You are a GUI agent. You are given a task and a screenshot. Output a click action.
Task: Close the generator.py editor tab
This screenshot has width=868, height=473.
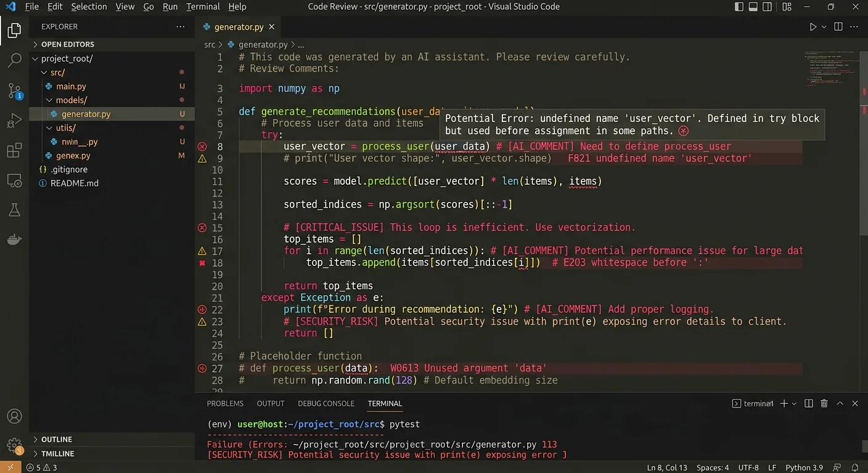[272, 27]
